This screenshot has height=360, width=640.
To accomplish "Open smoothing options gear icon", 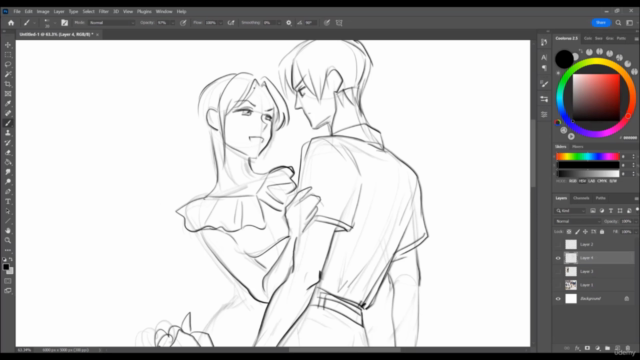I will [x=289, y=23].
